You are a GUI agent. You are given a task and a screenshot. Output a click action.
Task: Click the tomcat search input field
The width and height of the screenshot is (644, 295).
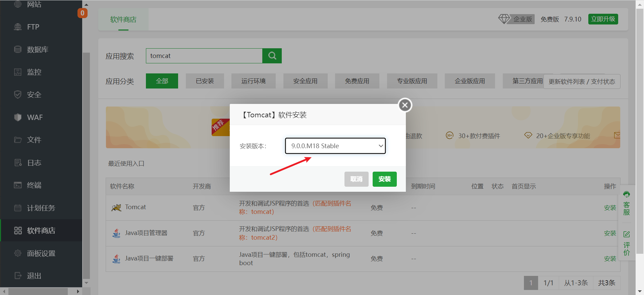pos(204,56)
